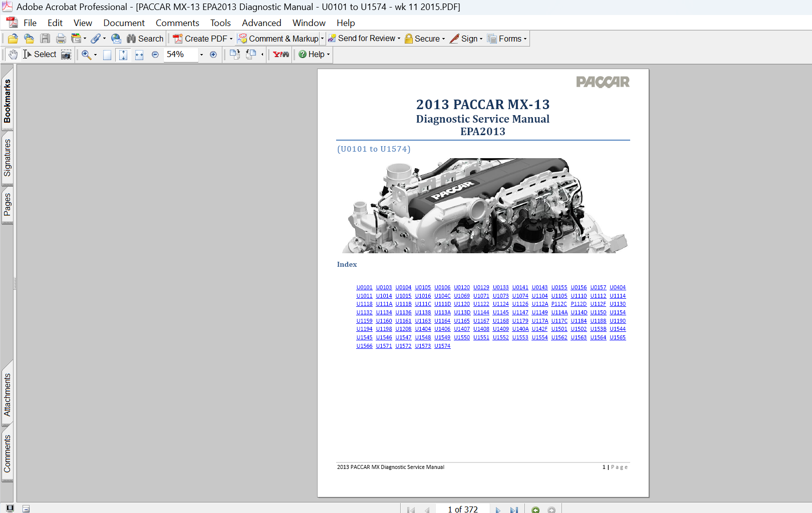The height and width of the screenshot is (513, 812).
Task: Open the Comments menu
Action: point(177,23)
